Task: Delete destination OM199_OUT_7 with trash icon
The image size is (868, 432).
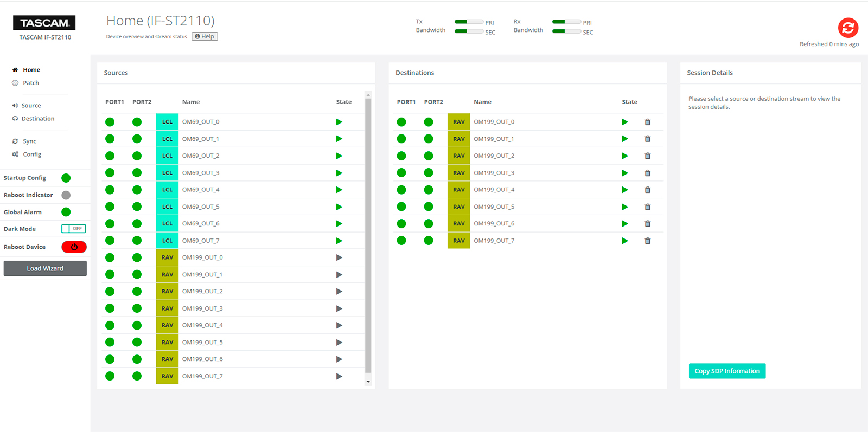Action: tap(647, 241)
